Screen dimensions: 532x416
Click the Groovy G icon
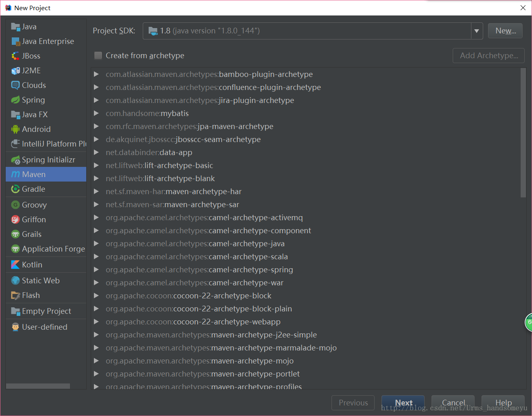click(15, 205)
